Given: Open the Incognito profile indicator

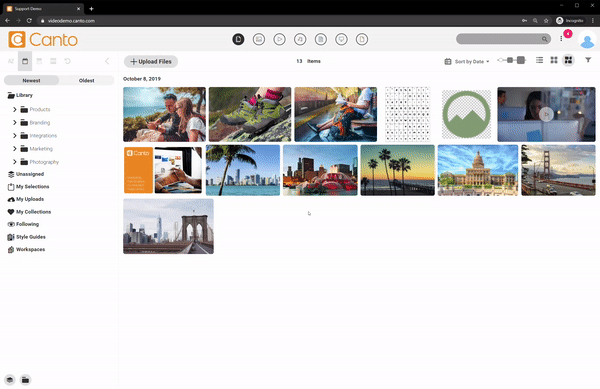Looking at the screenshot, I should (570, 21).
